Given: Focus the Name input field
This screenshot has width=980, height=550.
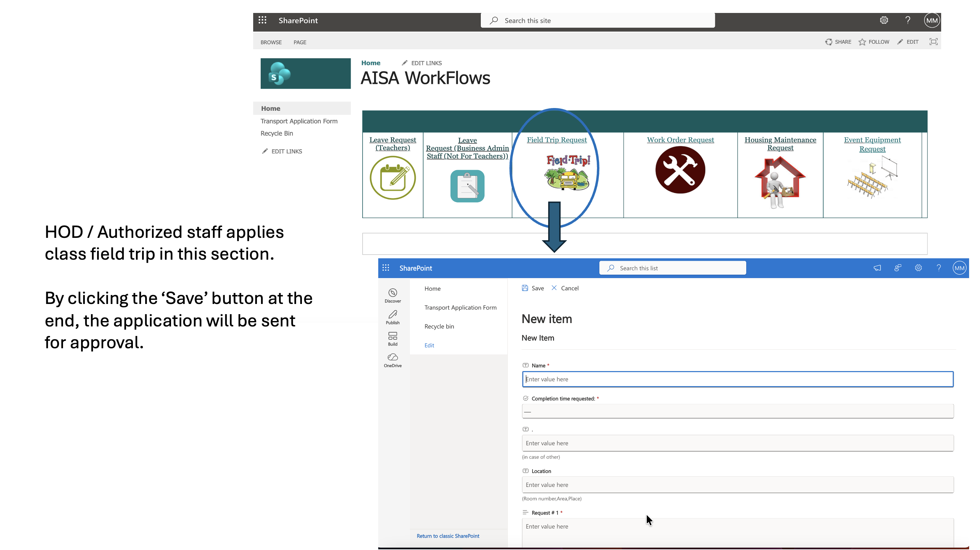Looking at the screenshot, I should click(737, 379).
